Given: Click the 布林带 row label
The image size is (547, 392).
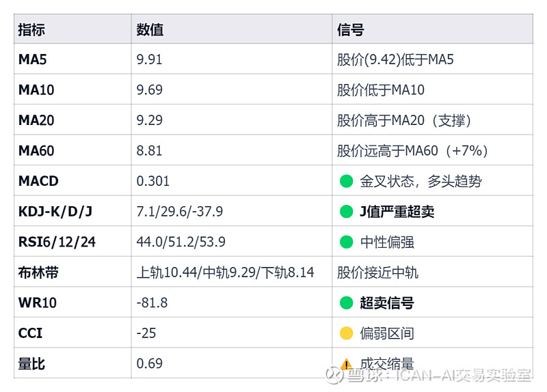Looking at the screenshot, I should coord(38,272).
